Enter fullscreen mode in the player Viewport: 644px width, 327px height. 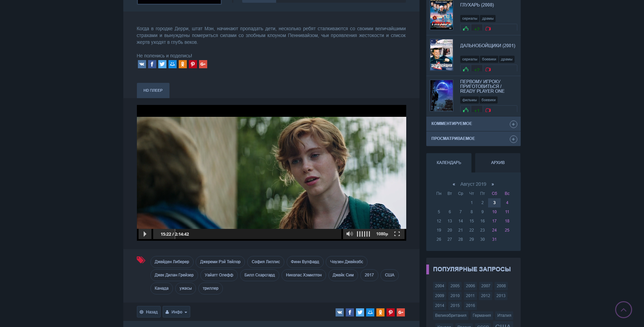coord(397,234)
